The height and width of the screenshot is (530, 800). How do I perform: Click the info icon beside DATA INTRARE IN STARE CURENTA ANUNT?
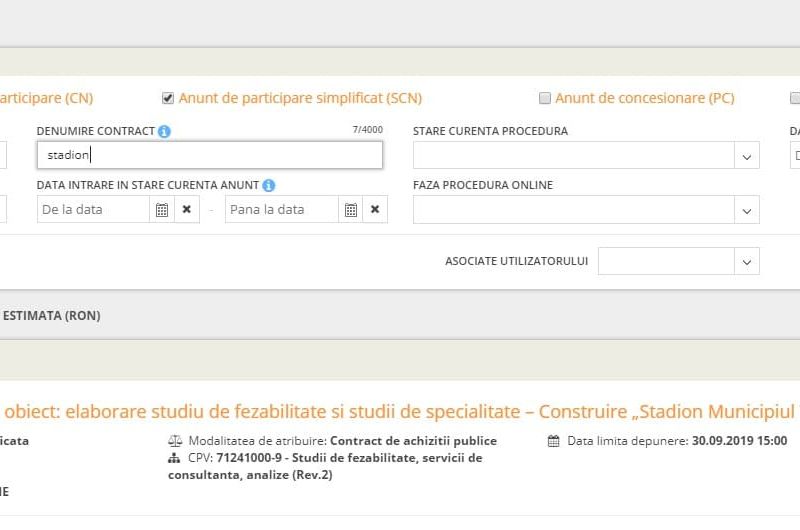point(269,185)
